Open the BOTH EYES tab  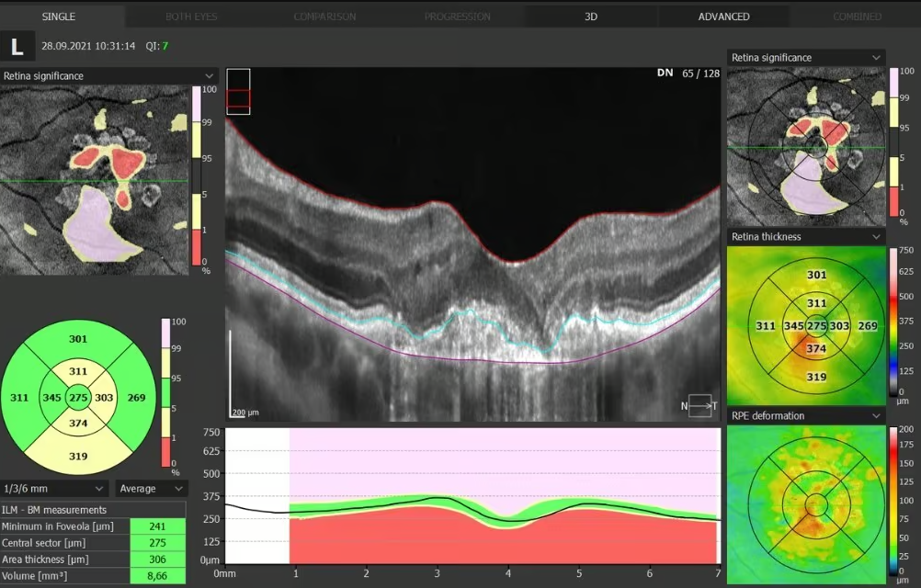pyautogui.click(x=191, y=17)
